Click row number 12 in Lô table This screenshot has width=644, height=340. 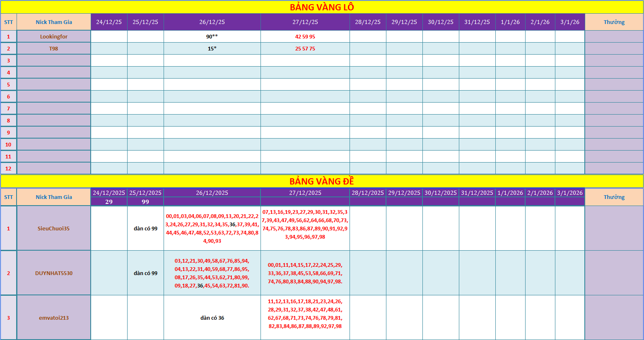(x=8, y=168)
